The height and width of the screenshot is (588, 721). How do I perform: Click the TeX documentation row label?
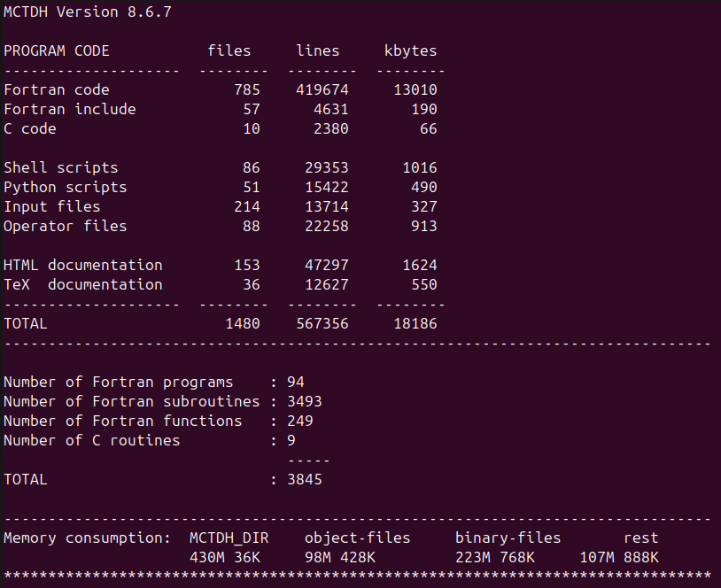(x=83, y=284)
